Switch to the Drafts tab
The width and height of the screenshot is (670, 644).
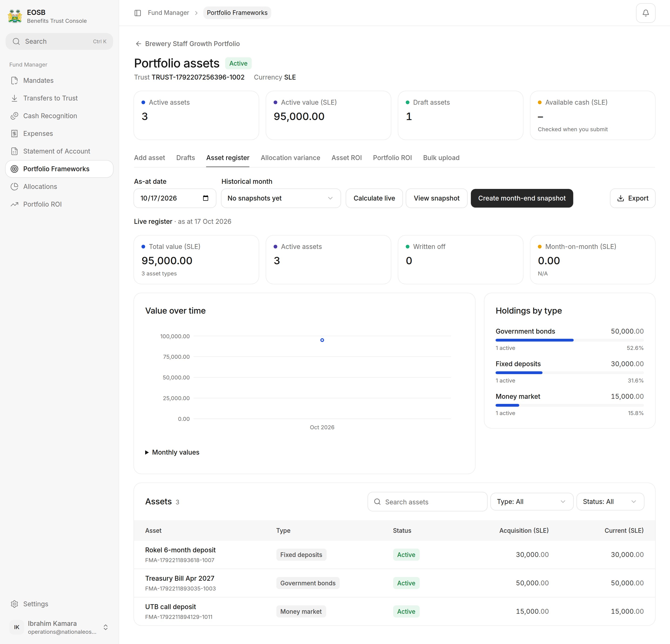tap(186, 158)
